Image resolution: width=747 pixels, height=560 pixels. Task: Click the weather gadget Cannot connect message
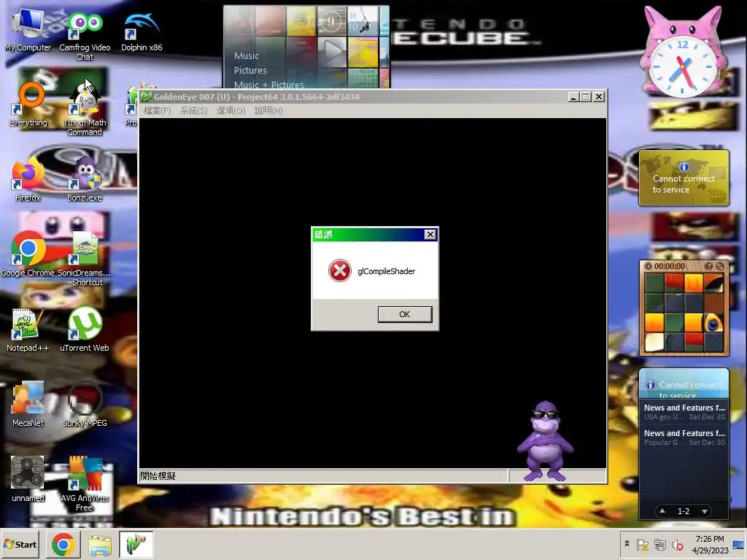(684, 184)
